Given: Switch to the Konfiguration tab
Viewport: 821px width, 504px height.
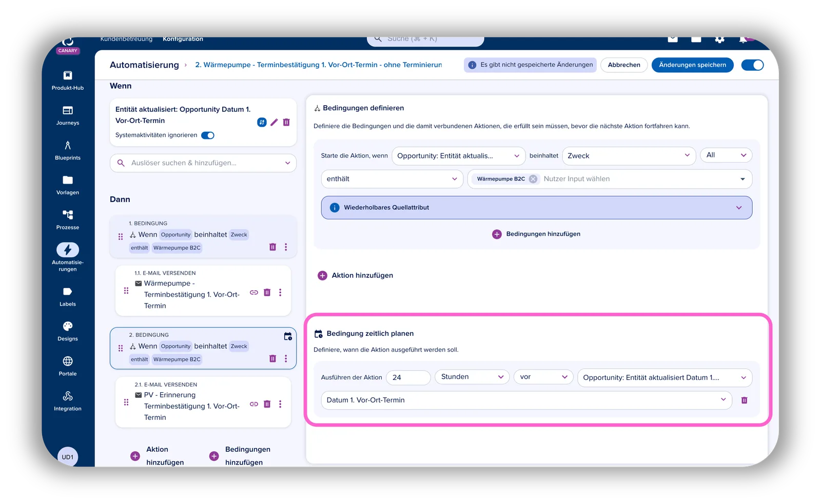Looking at the screenshot, I should [183, 39].
